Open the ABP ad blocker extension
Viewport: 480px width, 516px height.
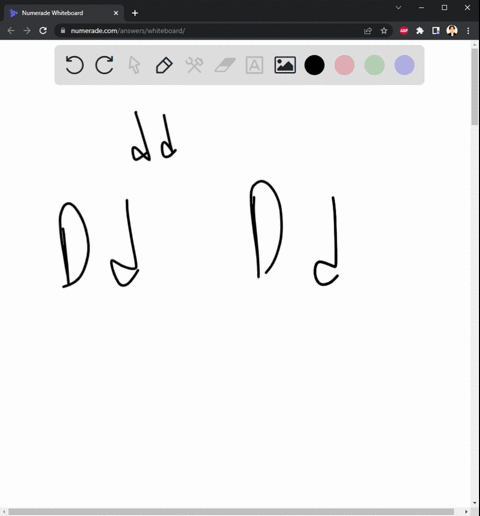[404, 31]
